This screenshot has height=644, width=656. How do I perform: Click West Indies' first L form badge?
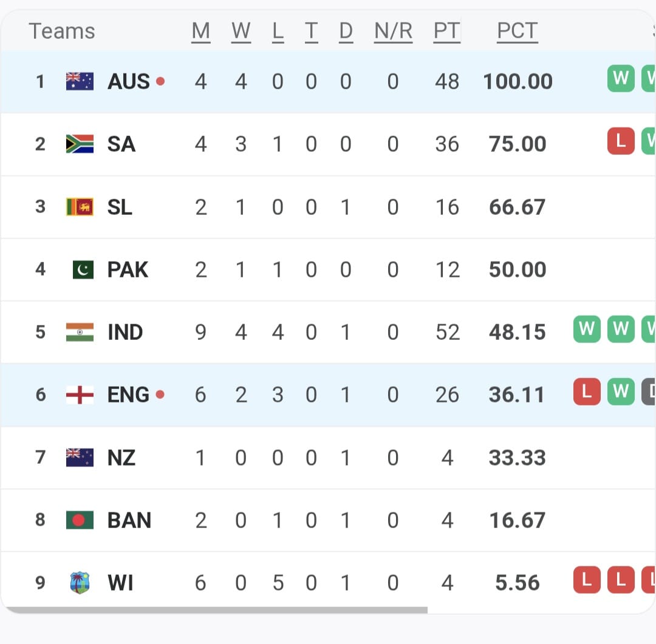(x=586, y=580)
